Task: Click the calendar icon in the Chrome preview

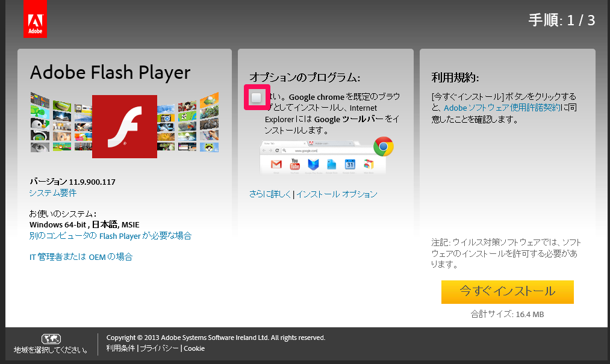Action: click(x=350, y=164)
